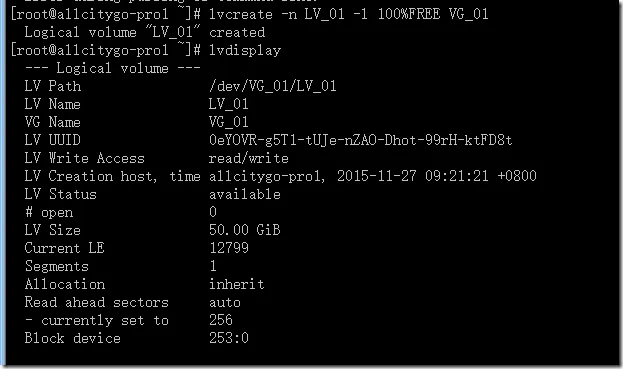Click the LV Name value LV_01
The image size is (623, 369).
pyautogui.click(x=228, y=104)
